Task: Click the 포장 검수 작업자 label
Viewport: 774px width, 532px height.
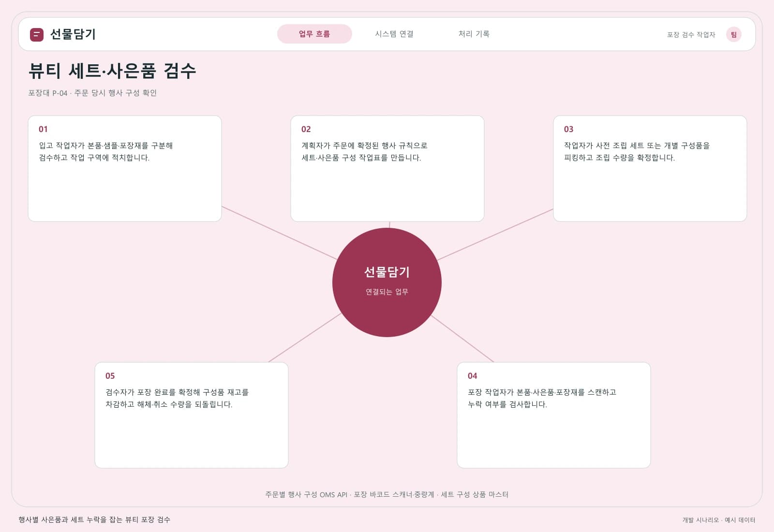Action: (x=691, y=35)
